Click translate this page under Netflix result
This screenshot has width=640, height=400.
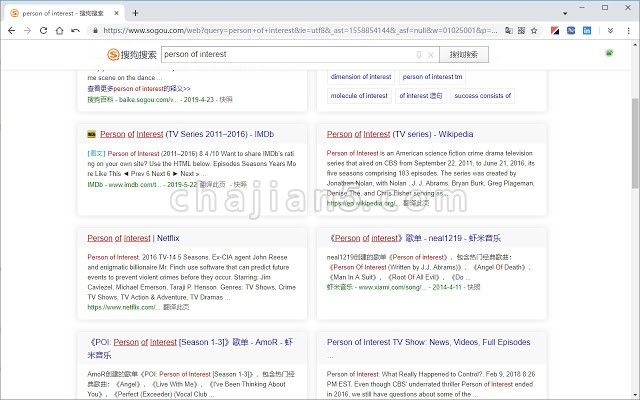click(x=176, y=307)
